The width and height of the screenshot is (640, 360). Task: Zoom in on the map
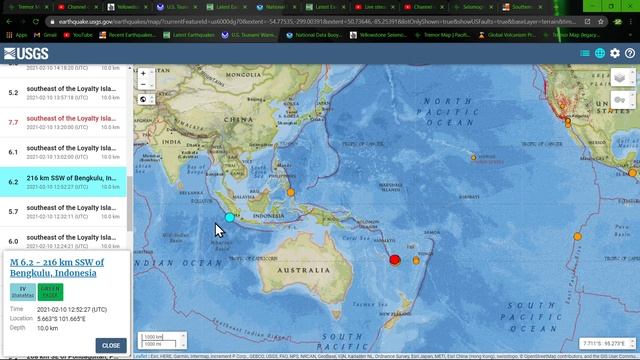coord(143,73)
